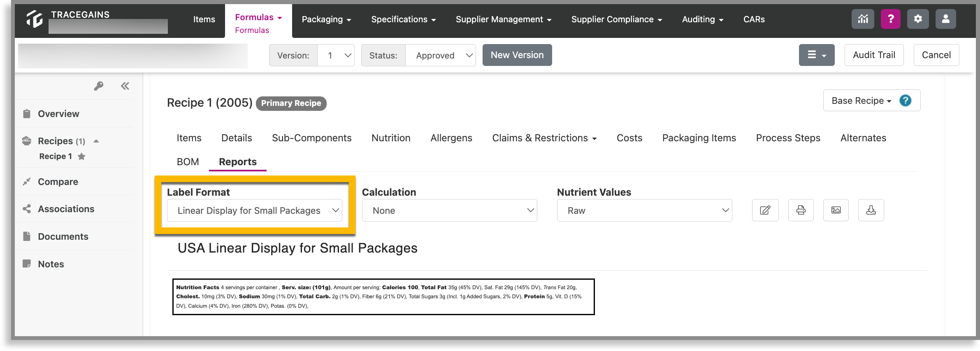Switch to the Allergens tab
Image resolution: width=980 pixels, height=351 pixels.
pos(451,138)
